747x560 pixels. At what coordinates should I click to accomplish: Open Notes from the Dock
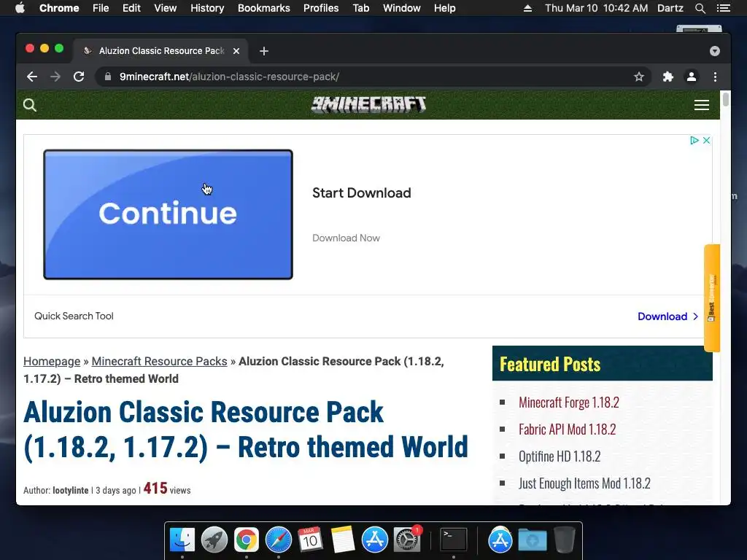click(x=343, y=540)
